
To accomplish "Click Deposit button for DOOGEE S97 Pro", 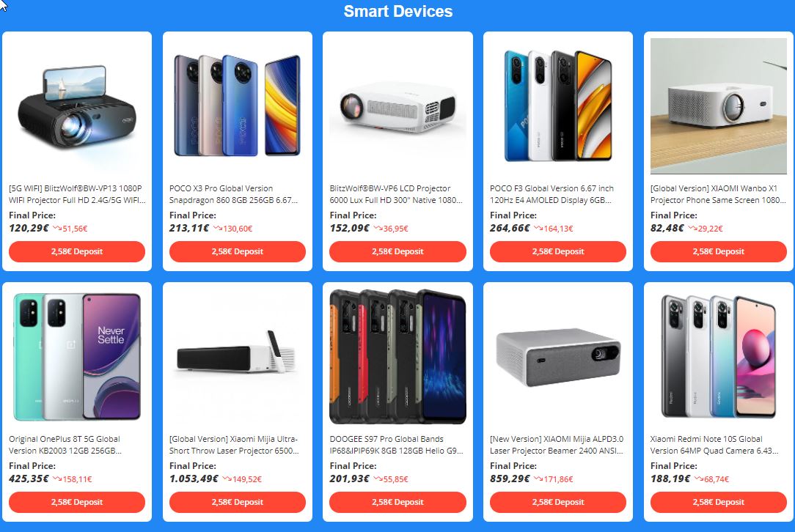I will [x=397, y=502].
